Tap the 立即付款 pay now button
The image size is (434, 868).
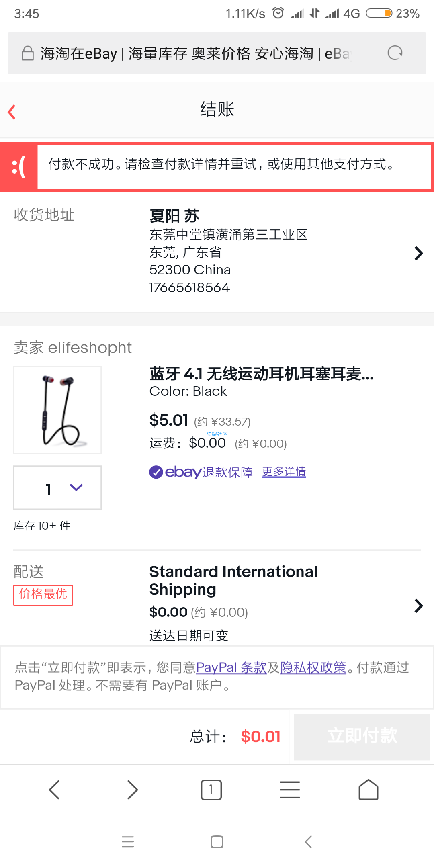pyautogui.click(x=362, y=737)
